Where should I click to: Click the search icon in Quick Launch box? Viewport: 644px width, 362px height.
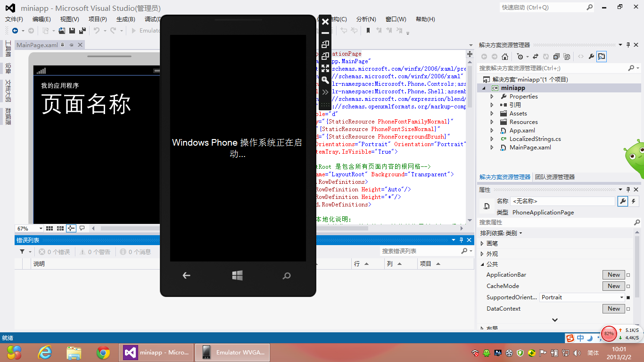pyautogui.click(x=589, y=7)
